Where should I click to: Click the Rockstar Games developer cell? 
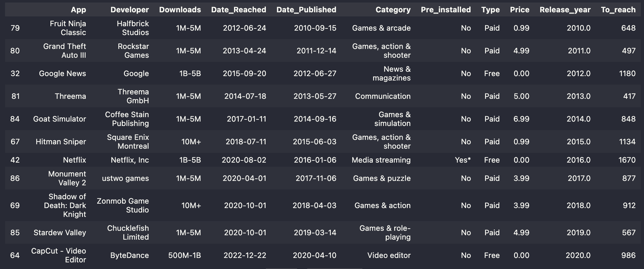(x=133, y=51)
